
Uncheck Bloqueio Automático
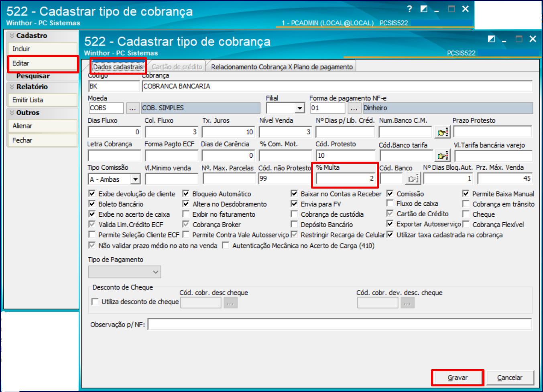pyautogui.click(x=186, y=194)
